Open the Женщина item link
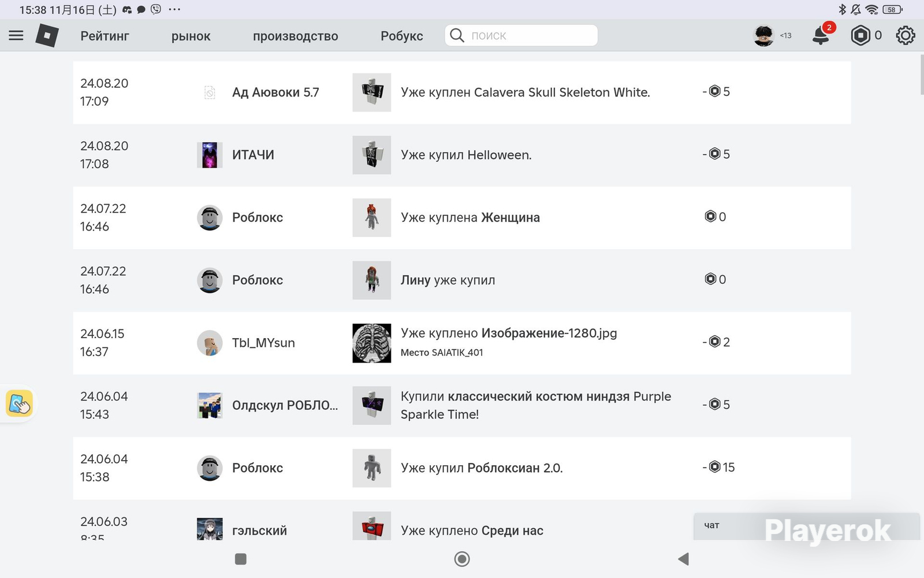Screen dimensions: 924x578 [511, 218]
